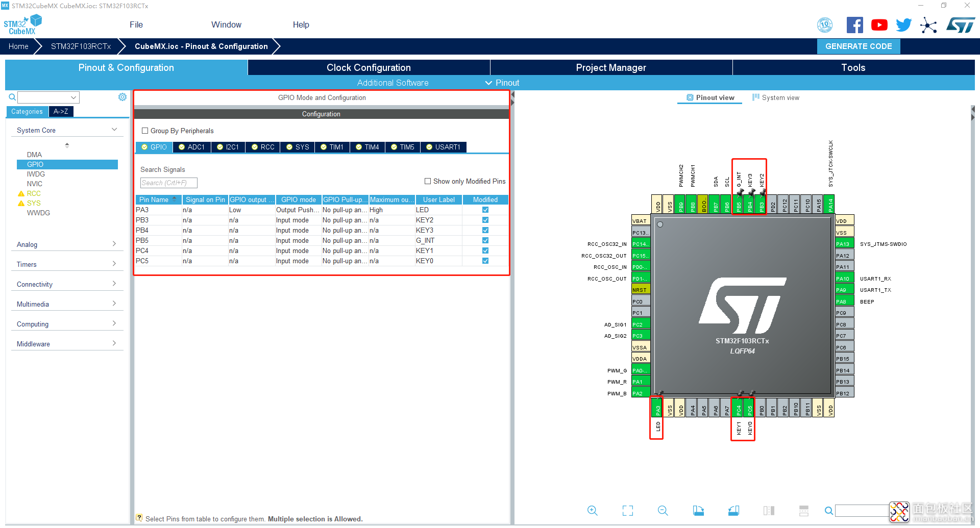Open the peripheral search combo box dropdown

73,97
